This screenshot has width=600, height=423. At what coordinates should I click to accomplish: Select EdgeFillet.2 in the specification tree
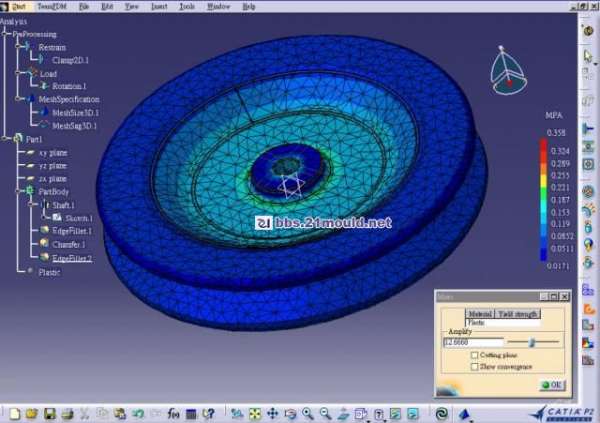[72, 258]
